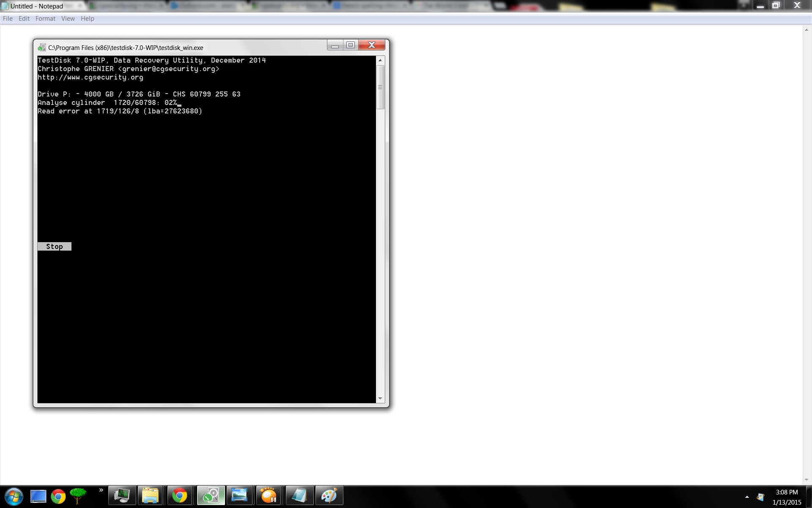Click the green tree quick launch icon
Screen dimensions: 812x508
click(x=78, y=496)
